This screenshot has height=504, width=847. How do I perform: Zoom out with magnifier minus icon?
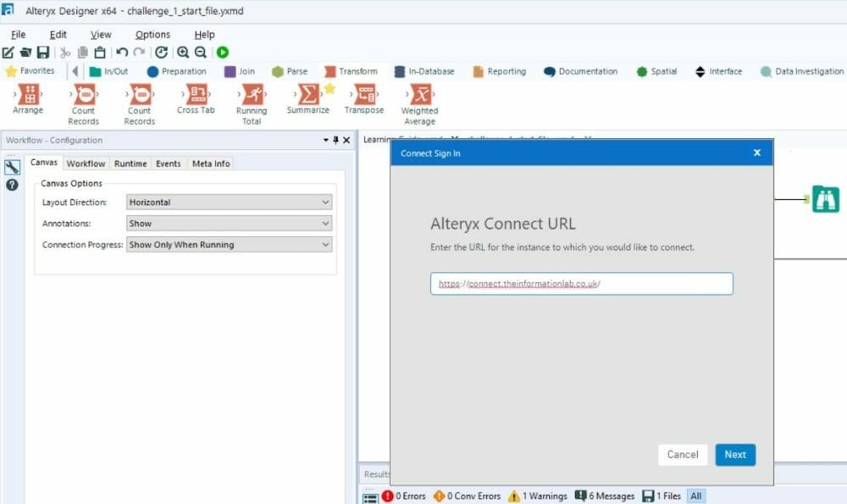(x=201, y=53)
